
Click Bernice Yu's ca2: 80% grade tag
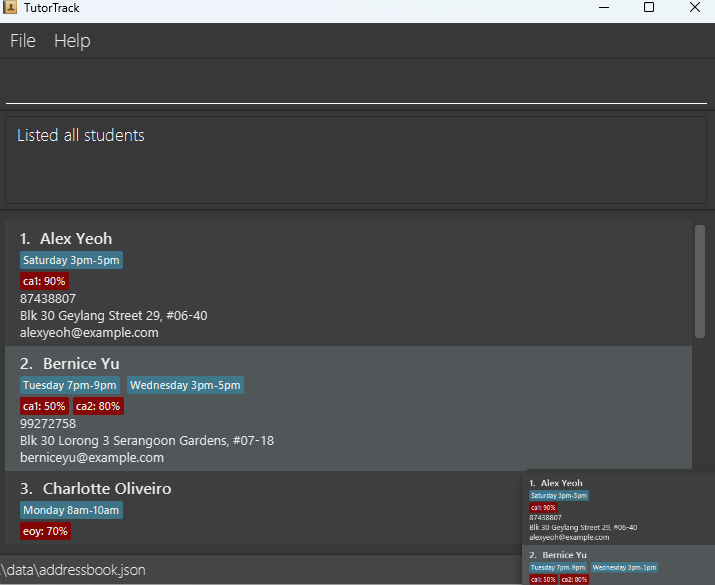98,406
